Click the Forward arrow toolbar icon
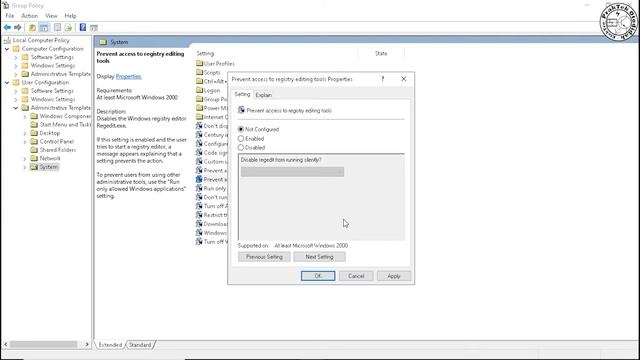The width and height of the screenshot is (640, 360). point(18,27)
